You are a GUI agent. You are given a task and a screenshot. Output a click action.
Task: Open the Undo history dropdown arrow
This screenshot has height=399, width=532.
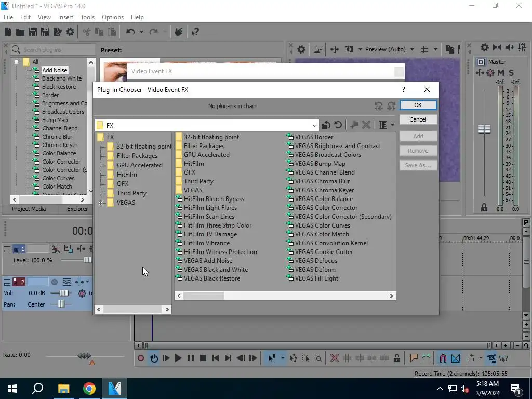(x=141, y=32)
